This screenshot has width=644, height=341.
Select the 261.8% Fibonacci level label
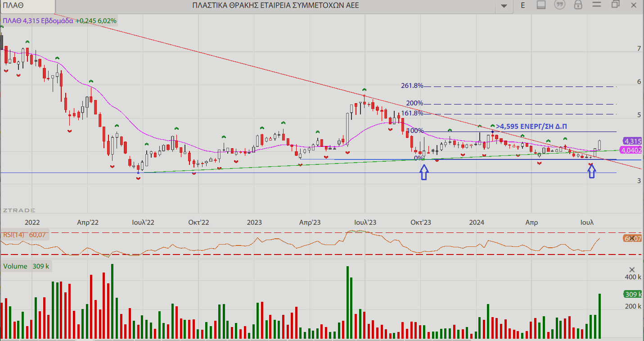412,86
